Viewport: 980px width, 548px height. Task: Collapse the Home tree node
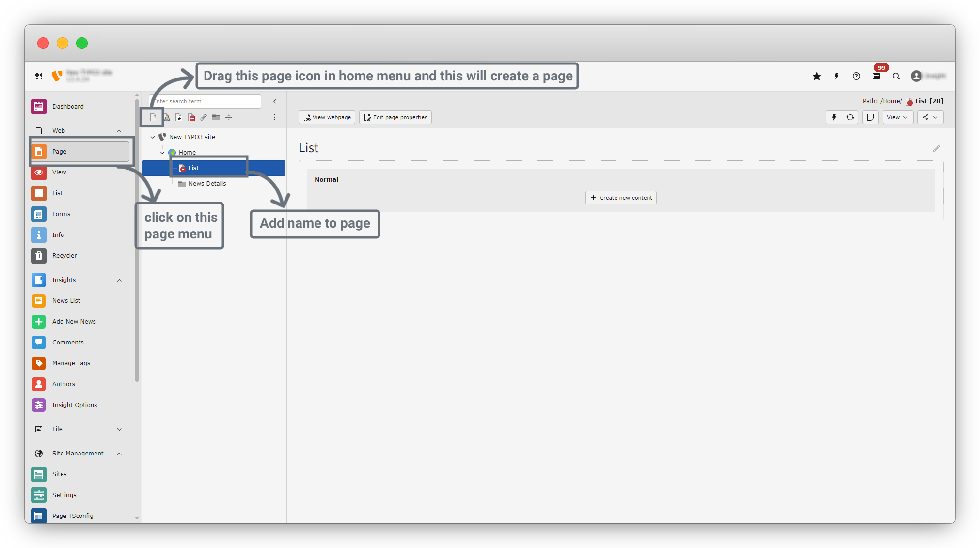(162, 153)
